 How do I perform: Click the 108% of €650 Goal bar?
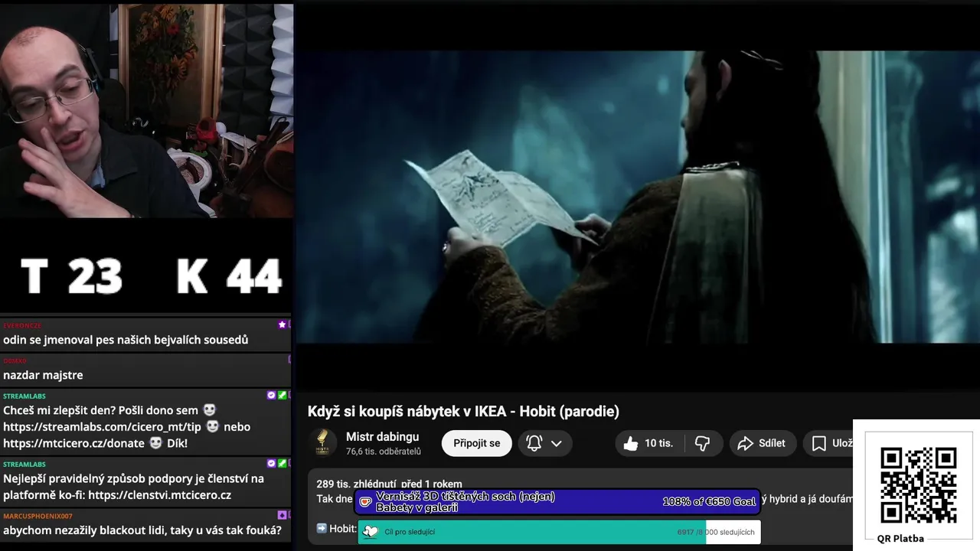point(557,501)
